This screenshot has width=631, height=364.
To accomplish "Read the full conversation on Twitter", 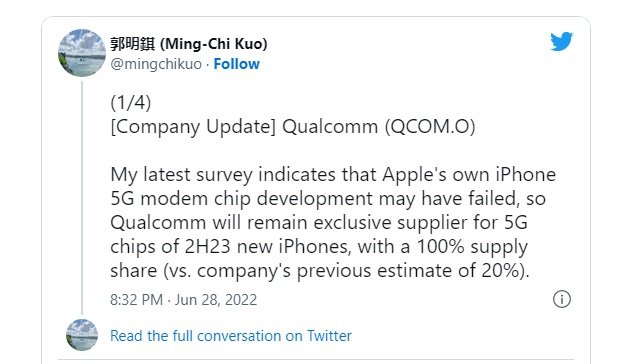I will pos(231,335).
